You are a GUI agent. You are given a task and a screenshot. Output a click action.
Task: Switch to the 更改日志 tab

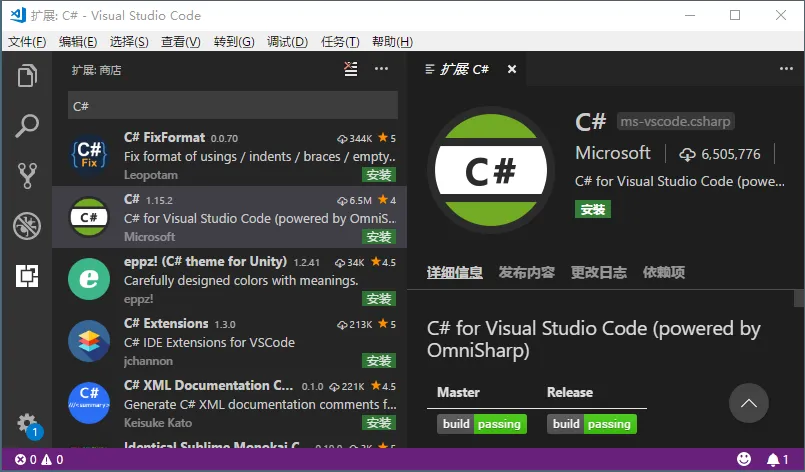coord(599,272)
